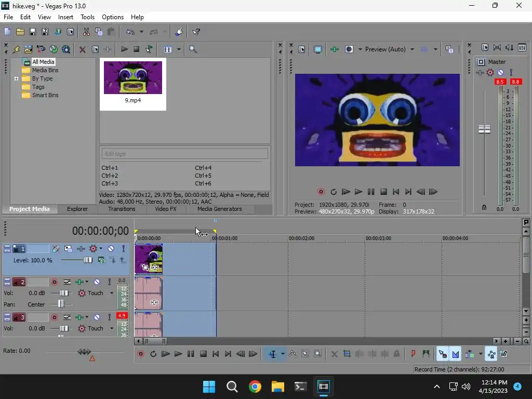The image size is (532, 399).
Task: Stop timeline playback in the transport bar
Action: 203,354
